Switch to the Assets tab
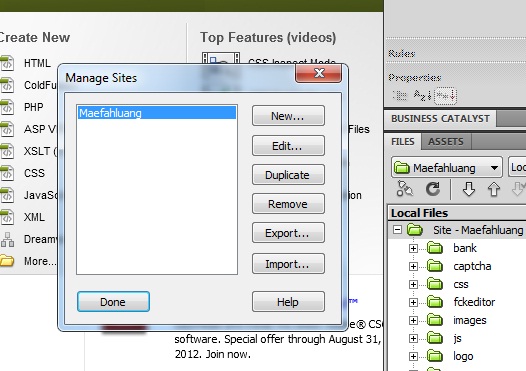 pyautogui.click(x=446, y=142)
